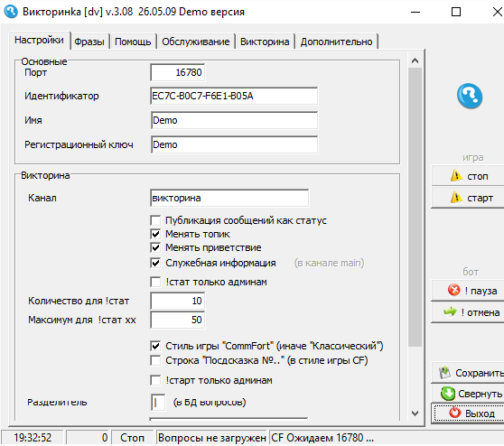This screenshot has height=446, width=504.
Task: Click the Канал input field
Action: click(x=229, y=198)
